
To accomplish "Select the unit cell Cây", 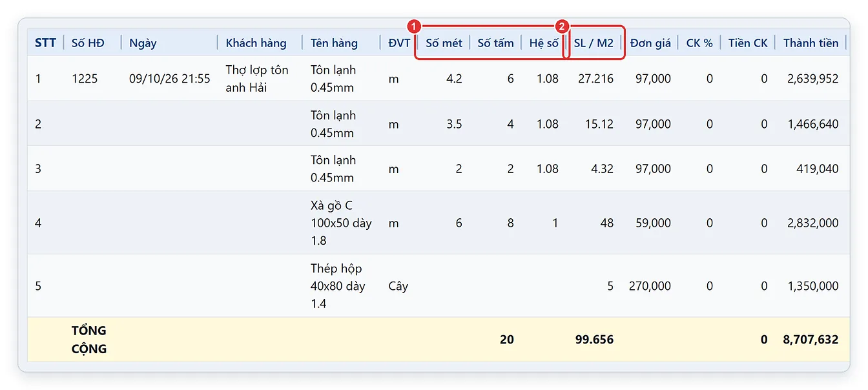I will (398, 286).
